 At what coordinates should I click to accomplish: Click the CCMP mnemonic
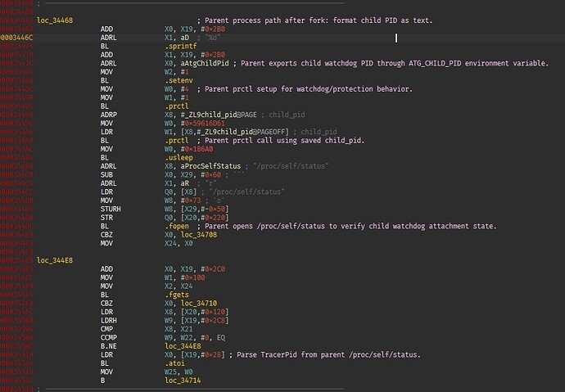point(109,338)
